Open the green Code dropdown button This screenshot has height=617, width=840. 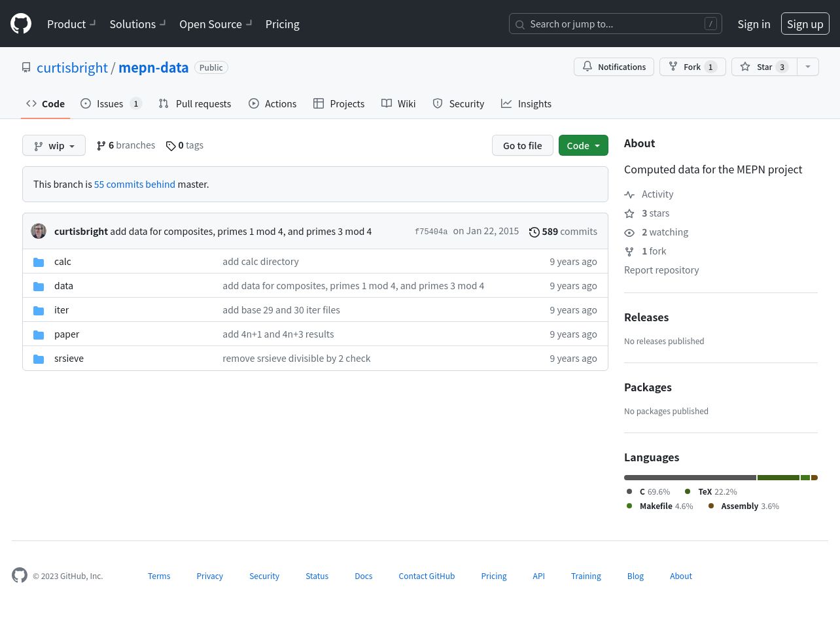[x=584, y=145]
